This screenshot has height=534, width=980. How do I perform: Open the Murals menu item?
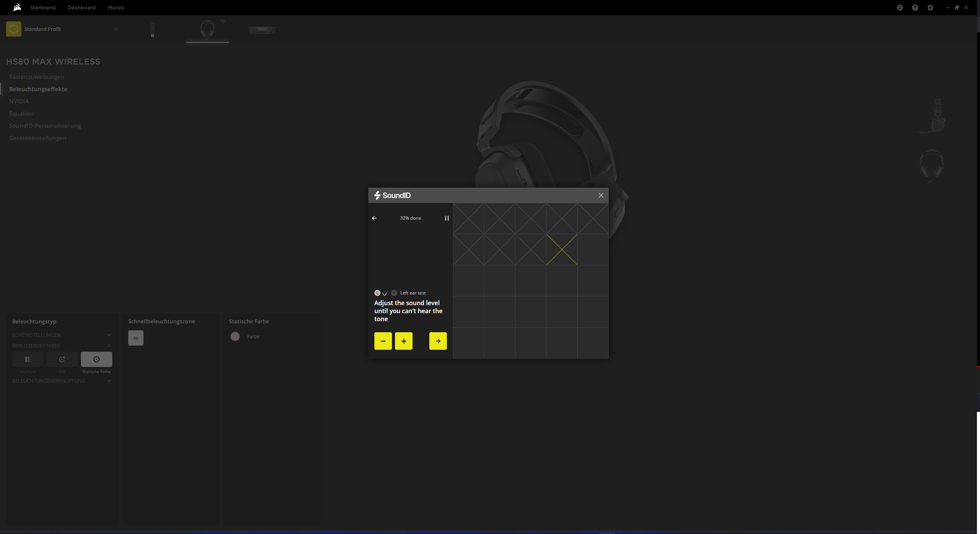click(x=116, y=8)
